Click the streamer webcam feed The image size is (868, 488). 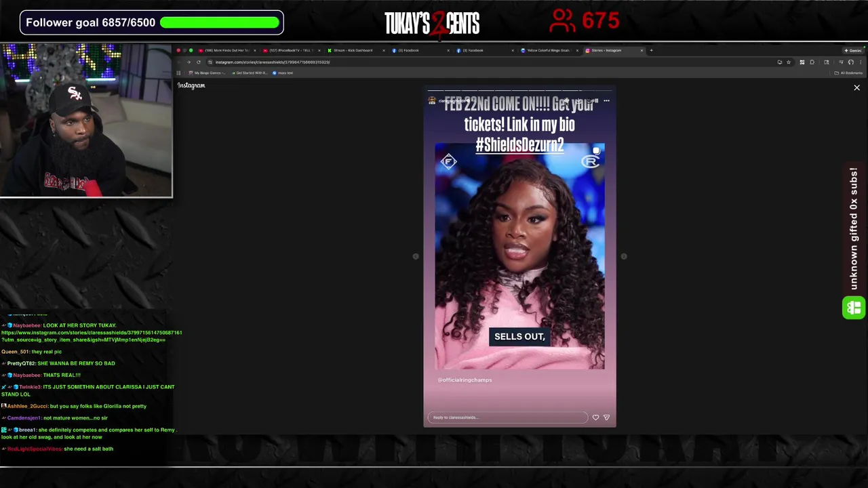point(86,121)
